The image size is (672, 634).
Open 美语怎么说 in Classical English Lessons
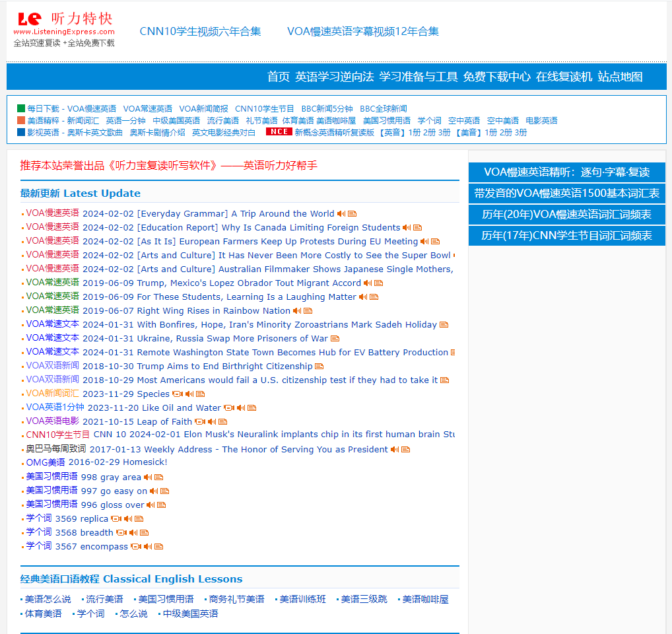click(x=48, y=599)
